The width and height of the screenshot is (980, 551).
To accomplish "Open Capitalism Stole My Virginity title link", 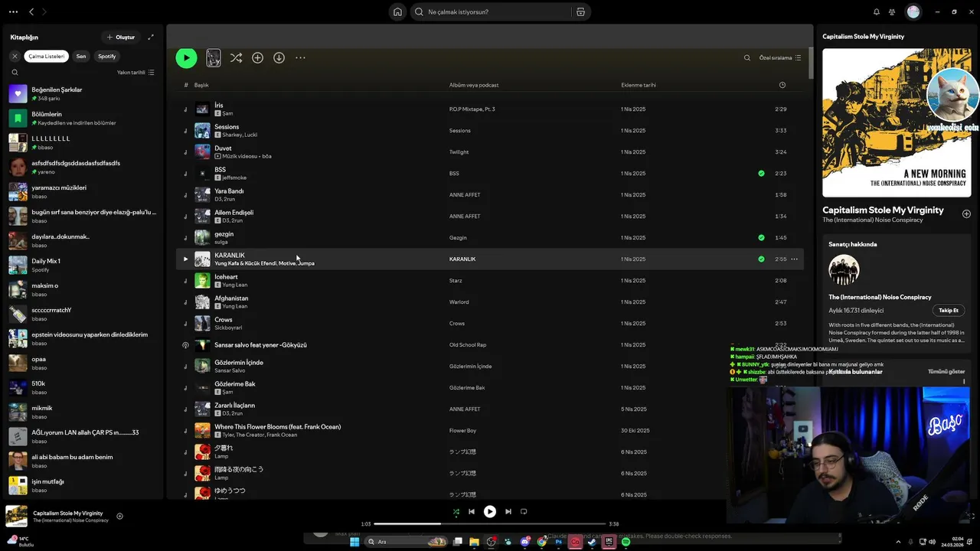I will point(883,210).
